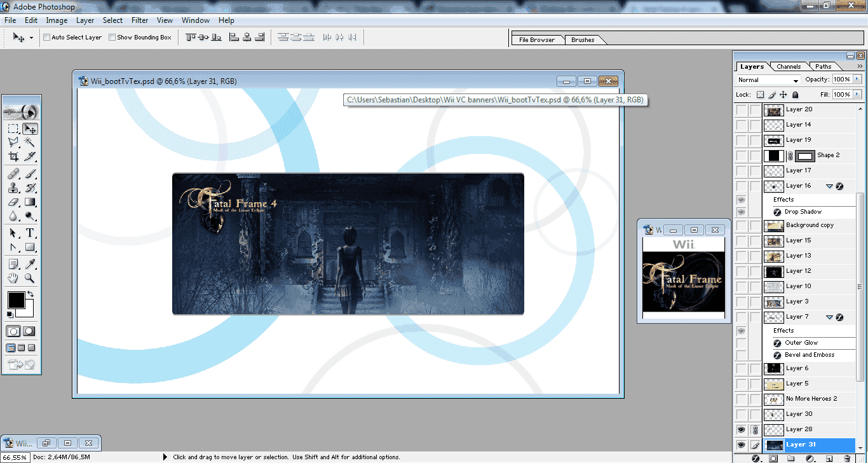Image resolution: width=868 pixels, height=463 pixels.
Task: Click the Jump to ImageReady button
Action: point(22,364)
